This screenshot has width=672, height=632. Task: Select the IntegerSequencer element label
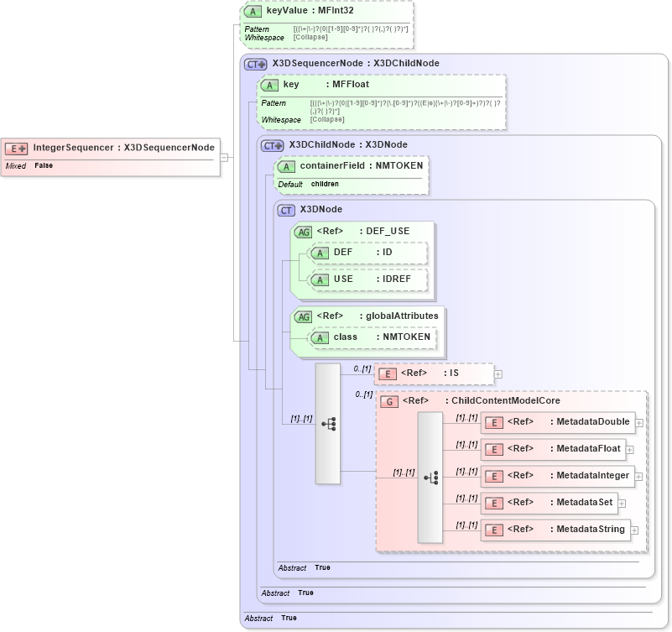point(124,148)
